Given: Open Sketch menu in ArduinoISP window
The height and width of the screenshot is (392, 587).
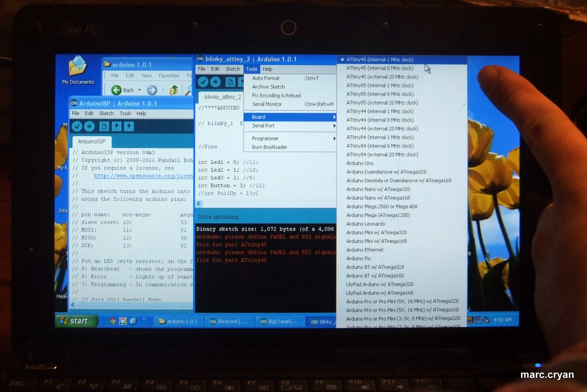Looking at the screenshot, I should (106, 113).
